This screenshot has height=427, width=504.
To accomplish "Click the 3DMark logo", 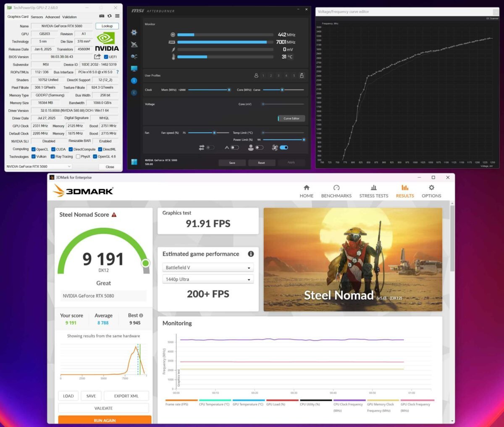I will coord(83,191).
